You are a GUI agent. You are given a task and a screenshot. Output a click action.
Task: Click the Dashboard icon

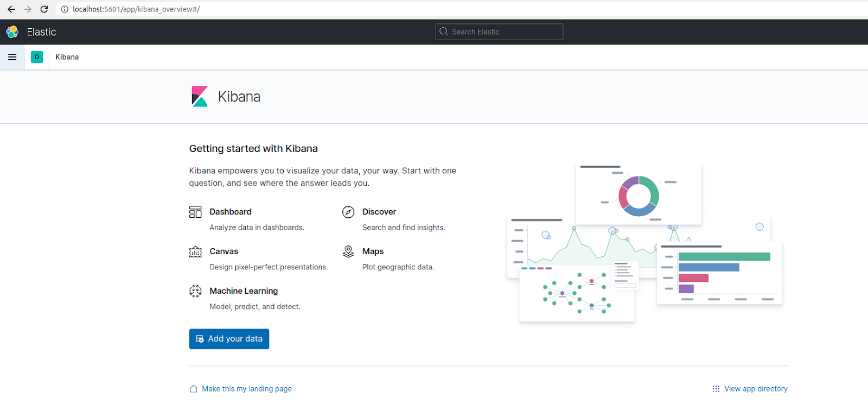tap(195, 212)
